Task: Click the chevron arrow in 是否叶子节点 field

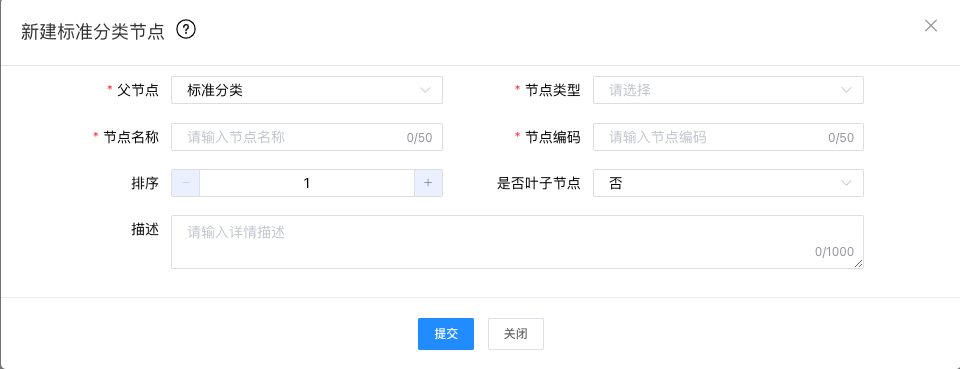Action: (x=846, y=183)
